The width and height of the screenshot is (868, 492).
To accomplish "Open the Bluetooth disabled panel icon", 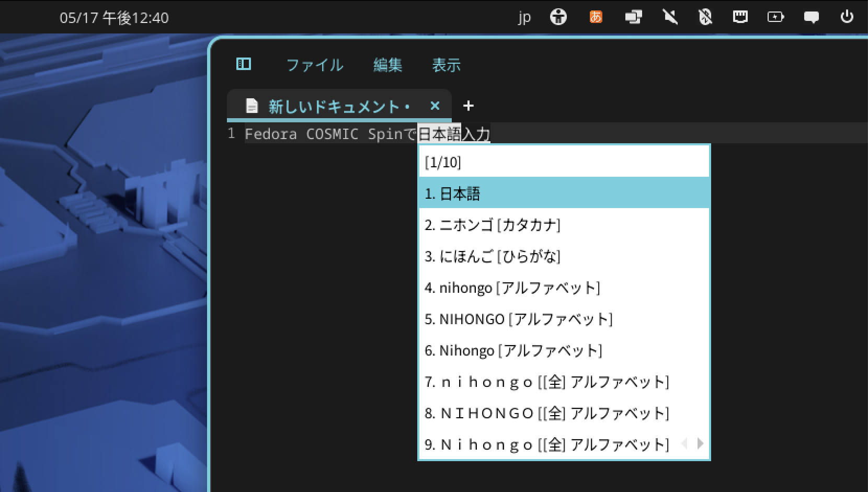I will [x=705, y=17].
